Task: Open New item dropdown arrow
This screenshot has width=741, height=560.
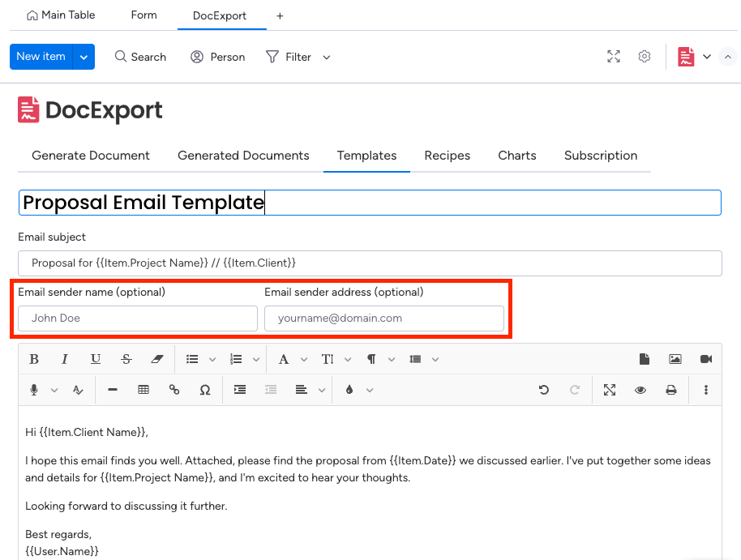Action: (84, 58)
